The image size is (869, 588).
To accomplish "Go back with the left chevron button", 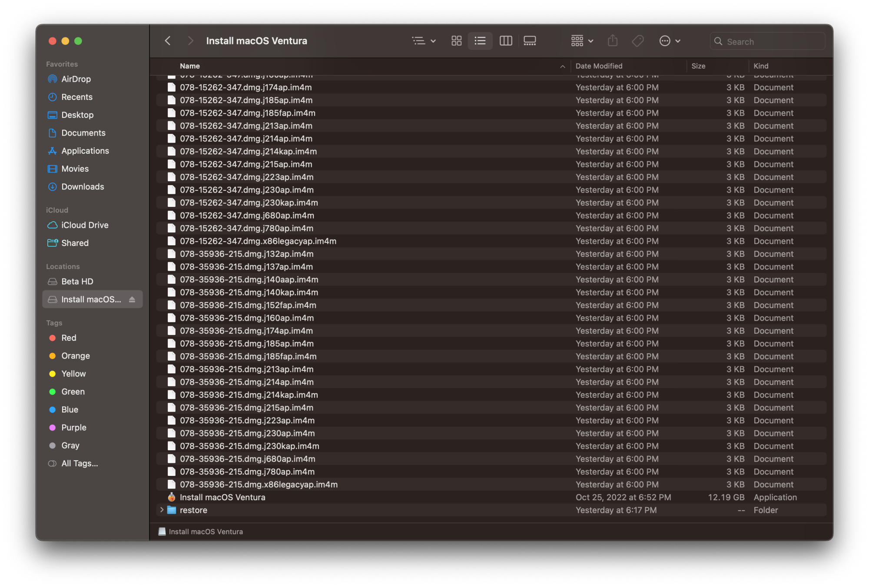I will [168, 41].
